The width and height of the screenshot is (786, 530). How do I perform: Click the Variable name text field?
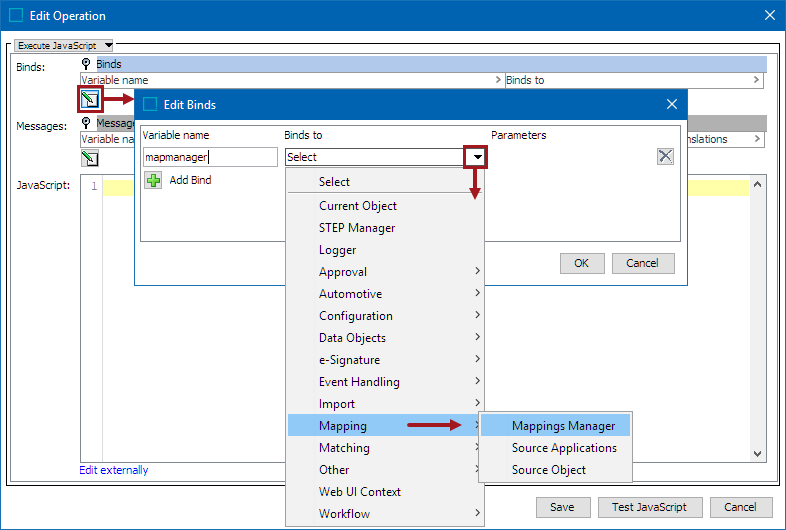click(x=210, y=157)
